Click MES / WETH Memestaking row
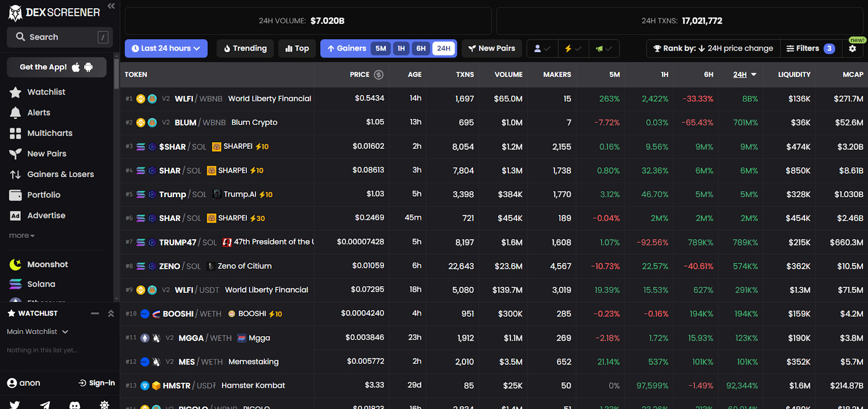Screen dimensions: 868x409 [x=494, y=362]
